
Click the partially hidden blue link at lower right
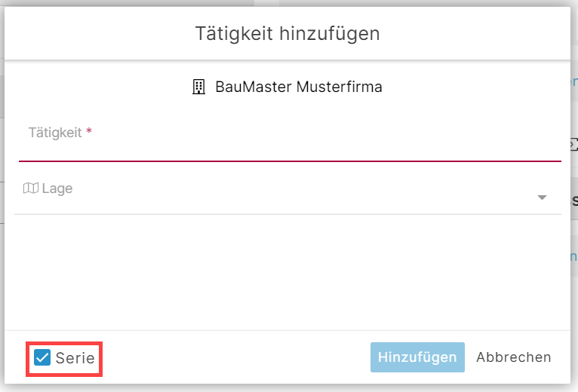pos(574,256)
